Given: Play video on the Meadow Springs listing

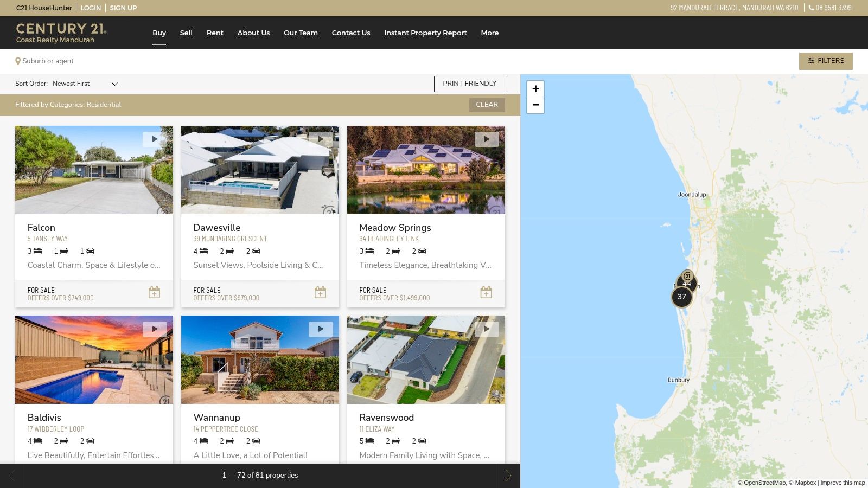Looking at the screenshot, I should click(x=487, y=139).
